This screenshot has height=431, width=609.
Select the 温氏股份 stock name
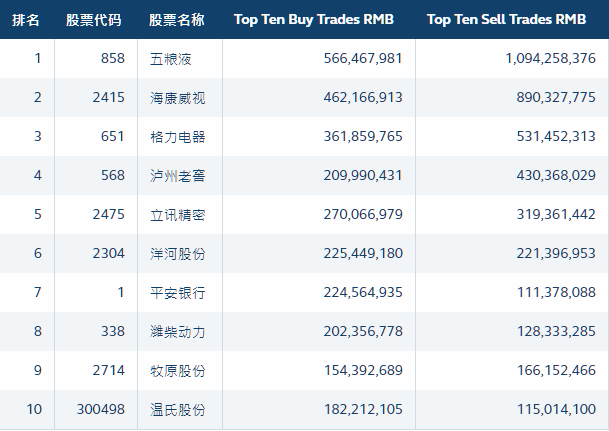click(177, 410)
